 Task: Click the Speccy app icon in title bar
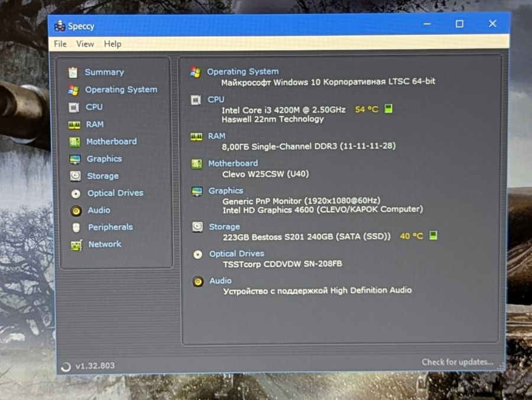60,26
